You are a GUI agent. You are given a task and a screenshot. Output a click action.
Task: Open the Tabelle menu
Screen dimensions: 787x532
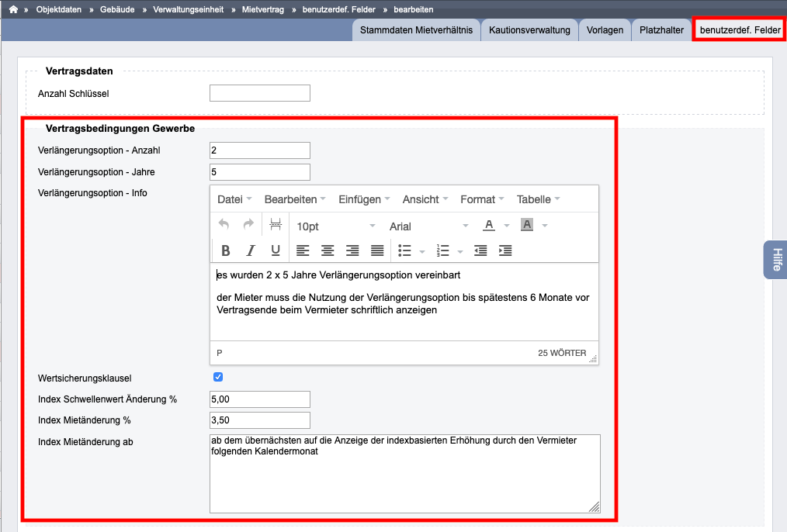click(538, 199)
